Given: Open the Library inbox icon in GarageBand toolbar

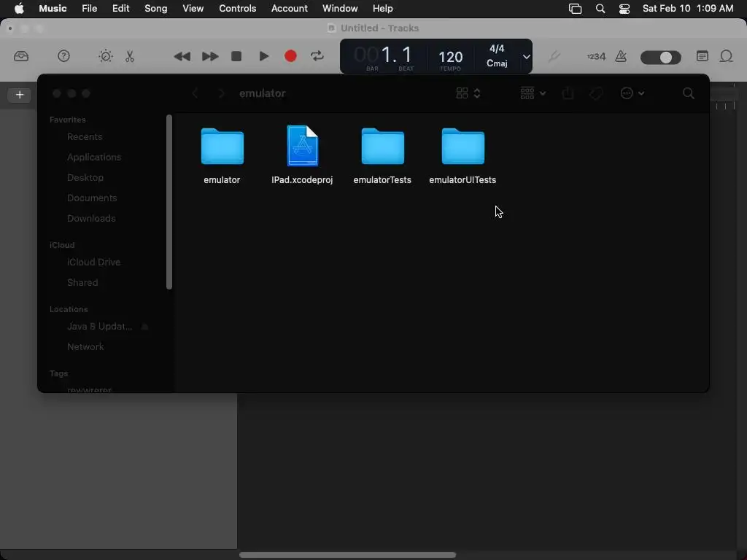Looking at the screenshot, I should tap(21, 56).
